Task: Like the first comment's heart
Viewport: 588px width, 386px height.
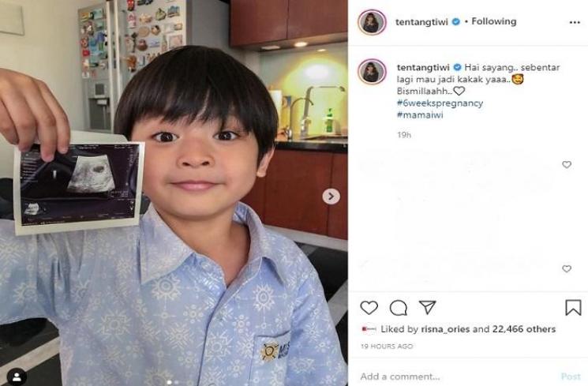Action: click(x=567, y=164)
